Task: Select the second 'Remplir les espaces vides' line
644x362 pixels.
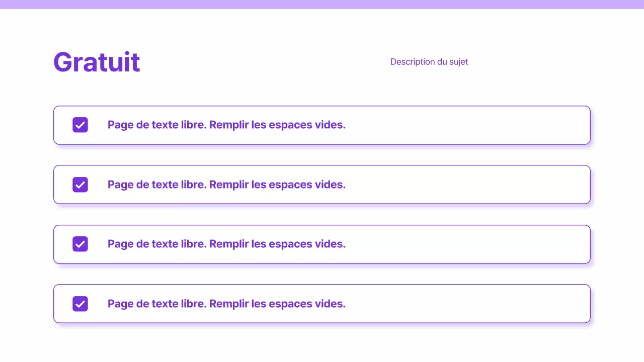Action: [x=226, y=185]
